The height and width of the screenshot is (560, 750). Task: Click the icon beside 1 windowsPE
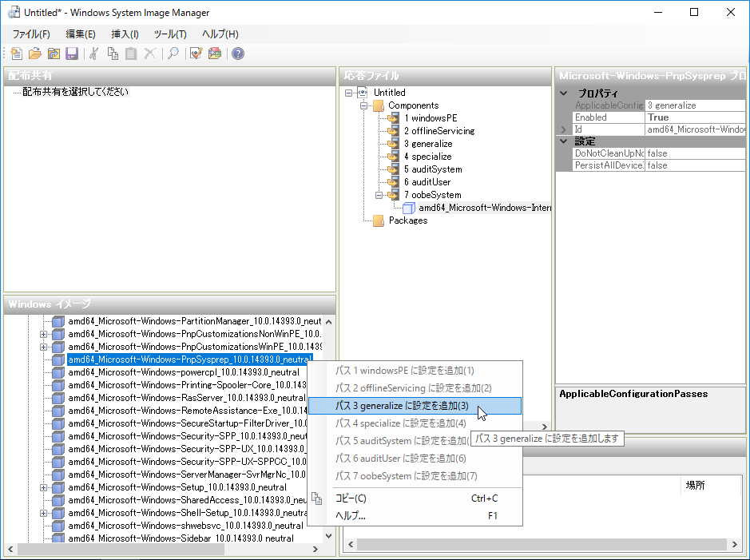(x=393, y=118)
